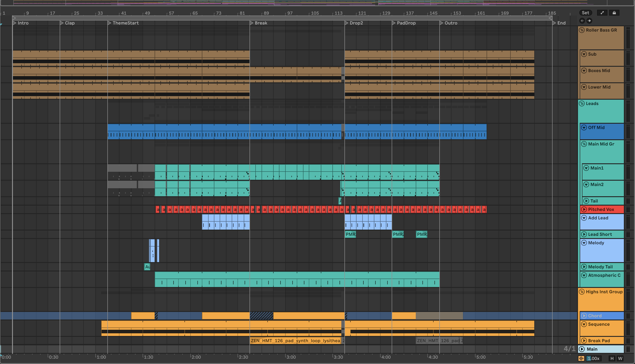The image size is (635, 364).
Task: Toggle the lock envelopes padlock icon
Action: tap(614, 13)
